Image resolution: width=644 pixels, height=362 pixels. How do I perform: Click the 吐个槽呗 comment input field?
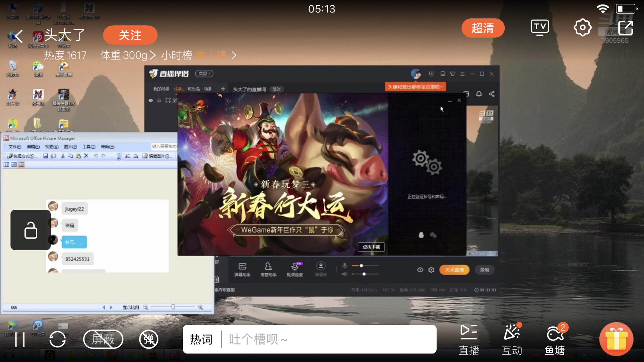(x=328, y=339)
